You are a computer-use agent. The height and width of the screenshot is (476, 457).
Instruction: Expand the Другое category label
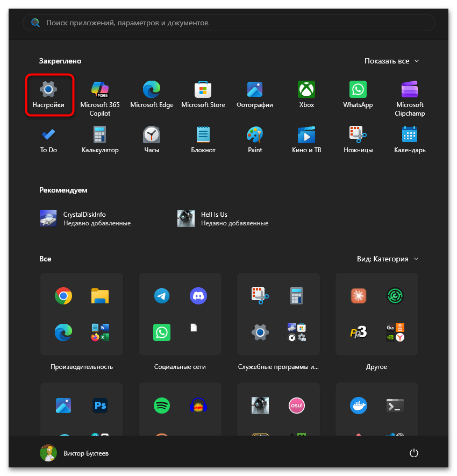click(376, 367)
